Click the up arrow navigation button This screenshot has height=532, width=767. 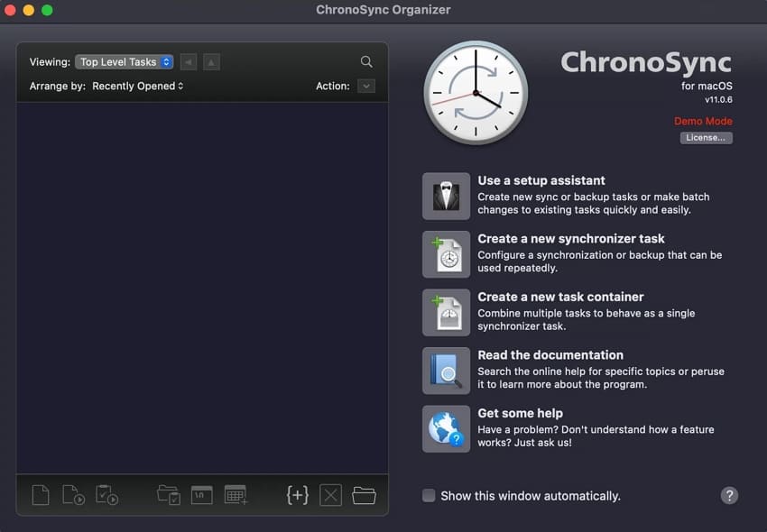coord(211,62)
